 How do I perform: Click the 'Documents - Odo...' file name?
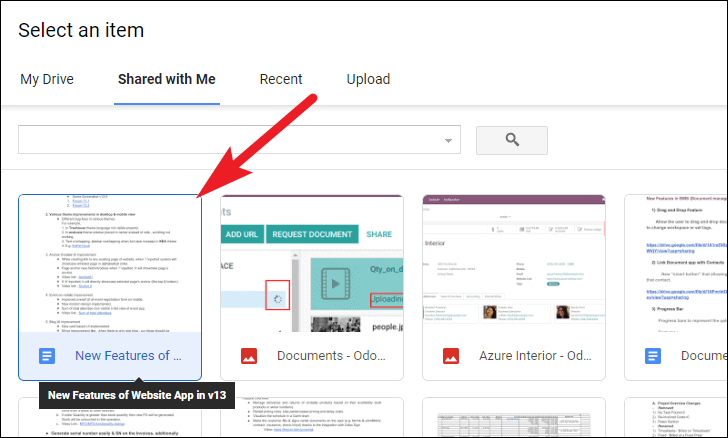click(x=331, y=356)
